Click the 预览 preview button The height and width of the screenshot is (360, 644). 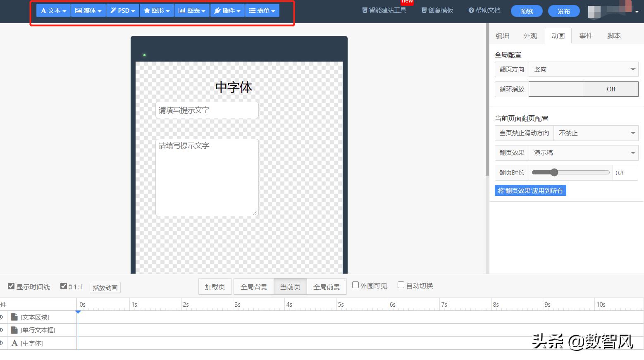point(526,11)
